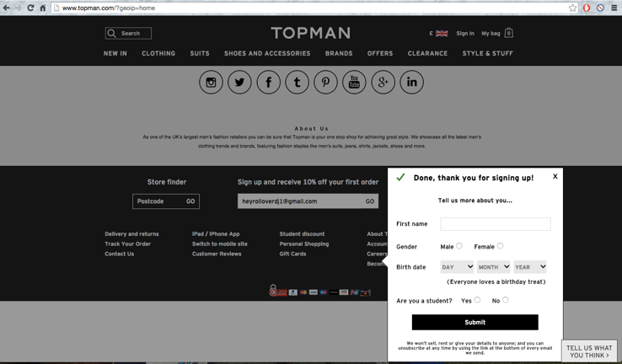Viewport: 622px width, 364px height.
Task: Select Male gender radio button
Action: point(459,246)
